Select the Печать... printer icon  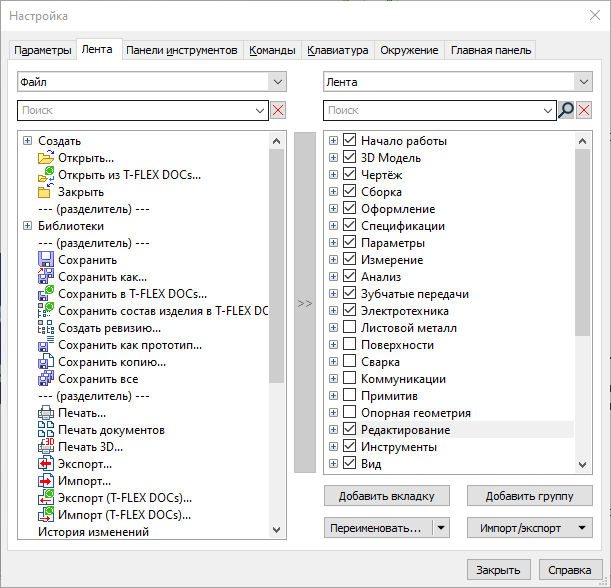pos(46,413)
